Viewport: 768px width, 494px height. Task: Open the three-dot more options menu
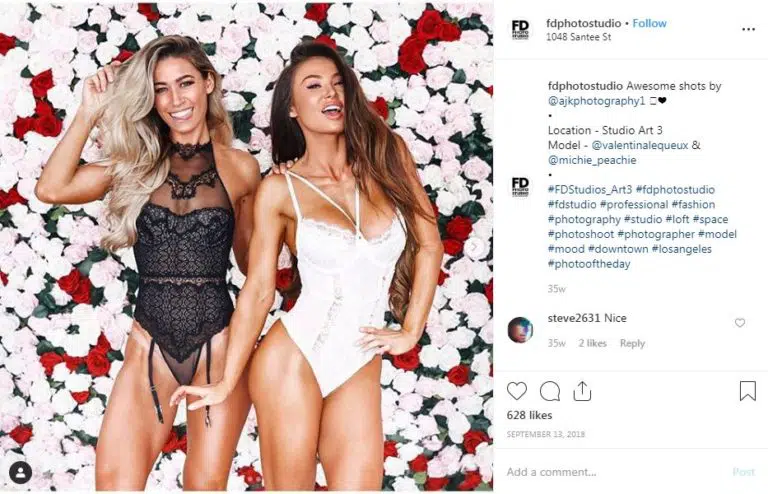[x=748, y=29]
